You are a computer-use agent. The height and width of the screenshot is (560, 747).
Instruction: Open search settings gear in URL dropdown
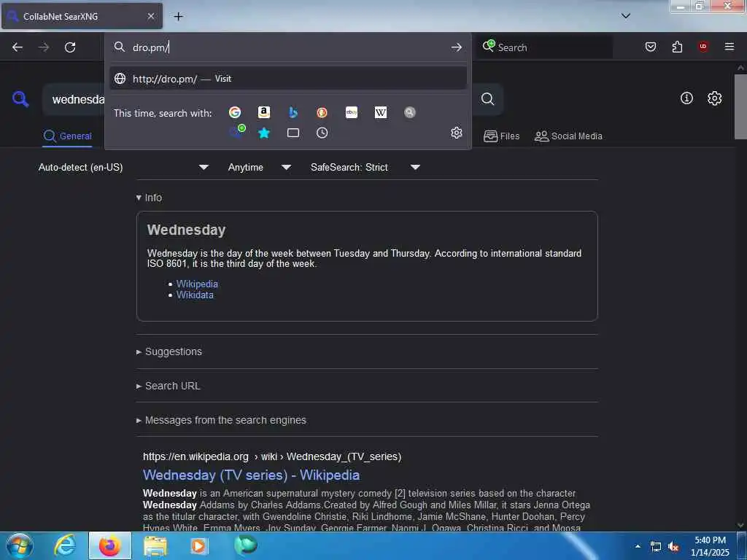click(457, 133)
